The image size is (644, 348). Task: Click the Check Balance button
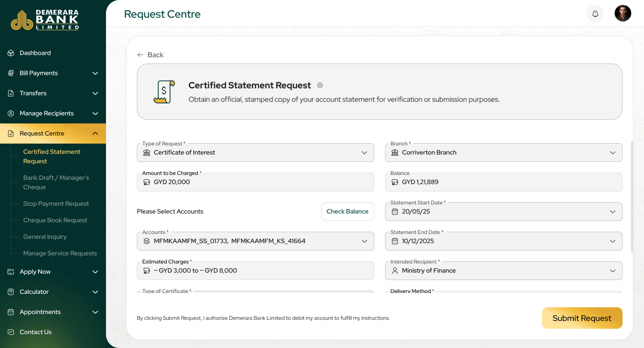coord(347,212)
